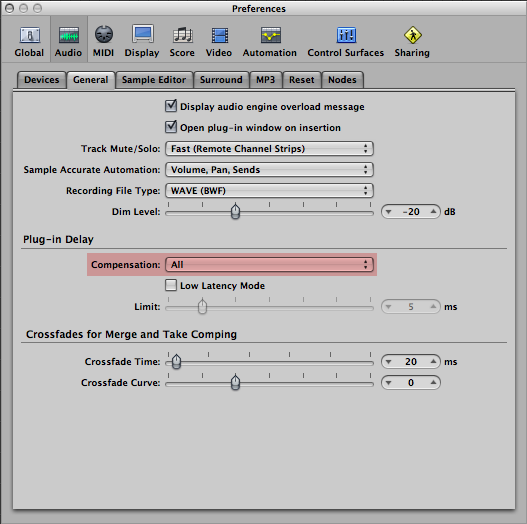
Task: Toggle Open plug-in window on insertion
Action: coord(171,127)
